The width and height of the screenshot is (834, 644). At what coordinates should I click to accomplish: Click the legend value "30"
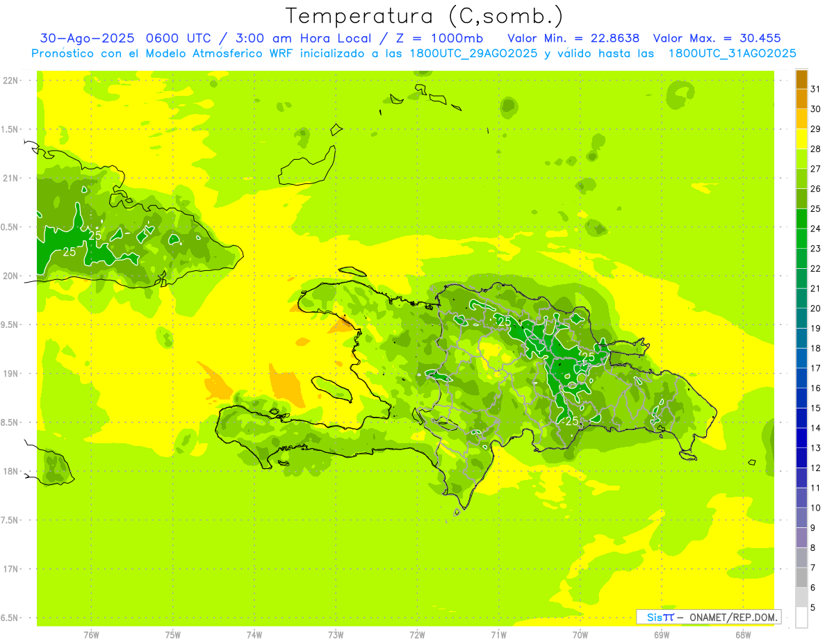[x=816, y=109]
